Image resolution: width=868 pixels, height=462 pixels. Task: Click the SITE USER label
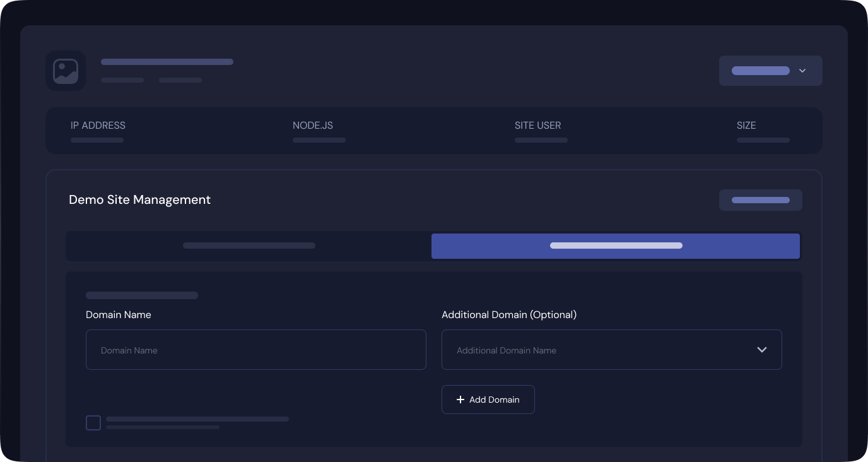537,126
